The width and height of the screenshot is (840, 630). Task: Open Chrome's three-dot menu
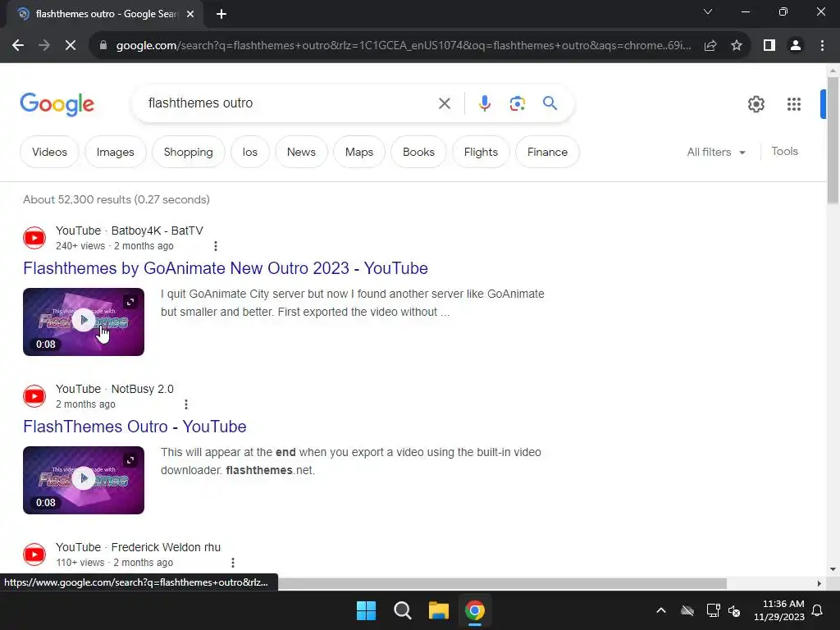click(822, 46)
